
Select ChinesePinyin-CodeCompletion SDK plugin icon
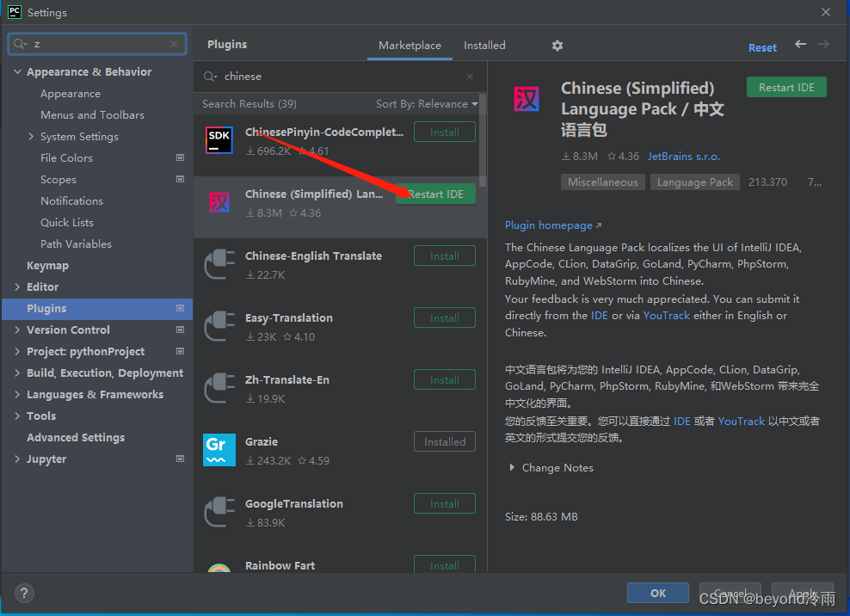[x=219, y=140]
